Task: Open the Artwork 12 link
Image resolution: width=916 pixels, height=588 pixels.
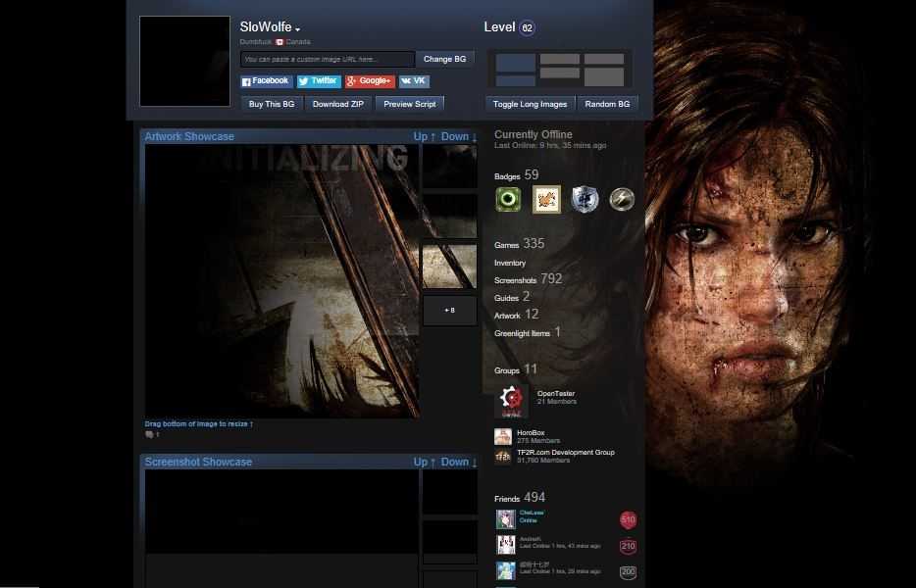Action: pos(517,315)
